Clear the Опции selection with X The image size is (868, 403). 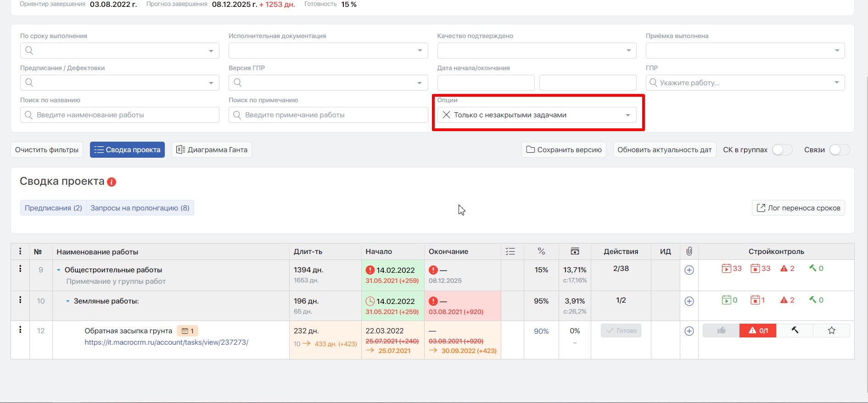pyautogui.click(x=446, y=115)
